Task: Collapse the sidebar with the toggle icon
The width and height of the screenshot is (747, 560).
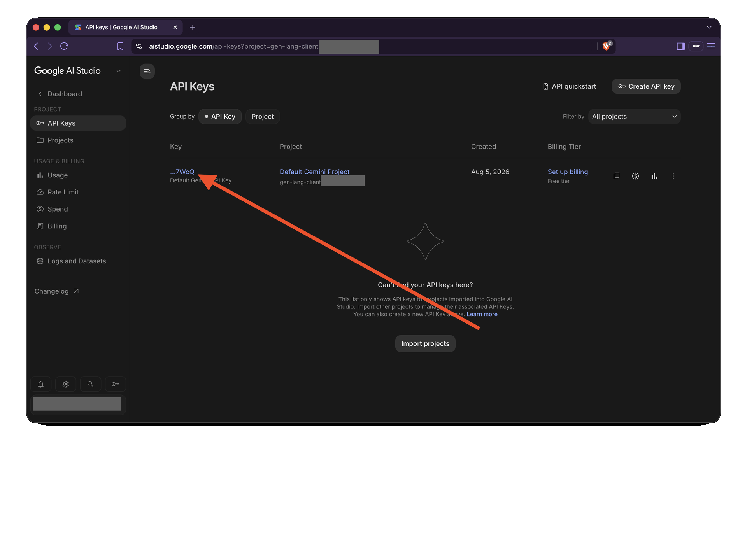Action: 147,71
